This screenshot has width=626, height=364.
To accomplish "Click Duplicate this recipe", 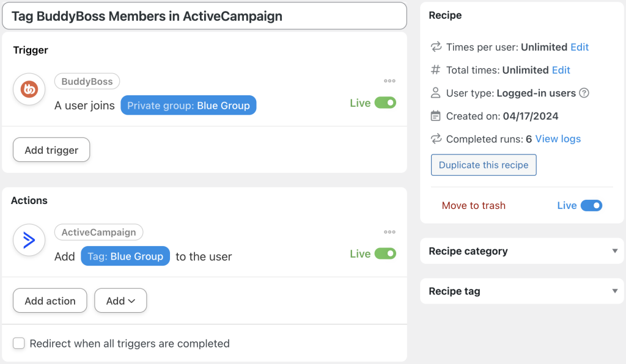I will (484, 165).
